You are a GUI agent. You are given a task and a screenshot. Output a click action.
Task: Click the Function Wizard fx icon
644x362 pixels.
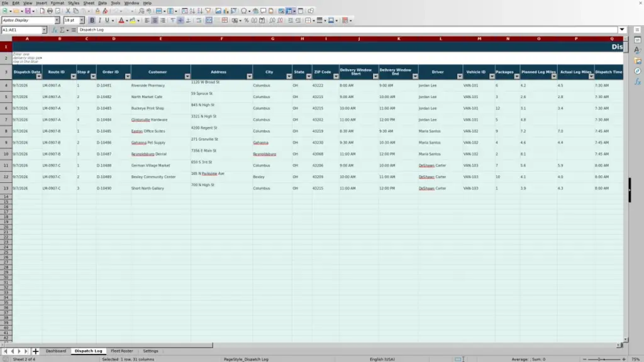point(54,30)
